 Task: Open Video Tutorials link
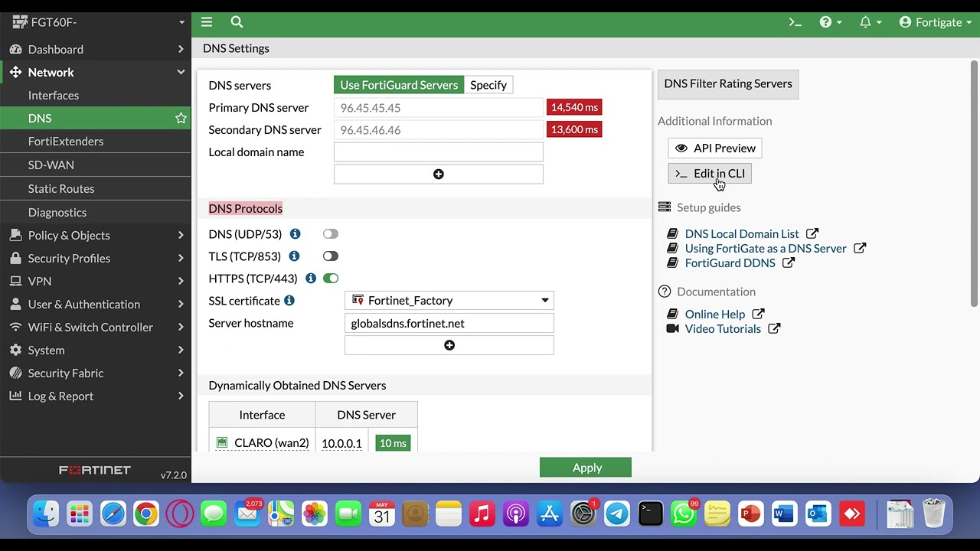click(x=723, y=329)
